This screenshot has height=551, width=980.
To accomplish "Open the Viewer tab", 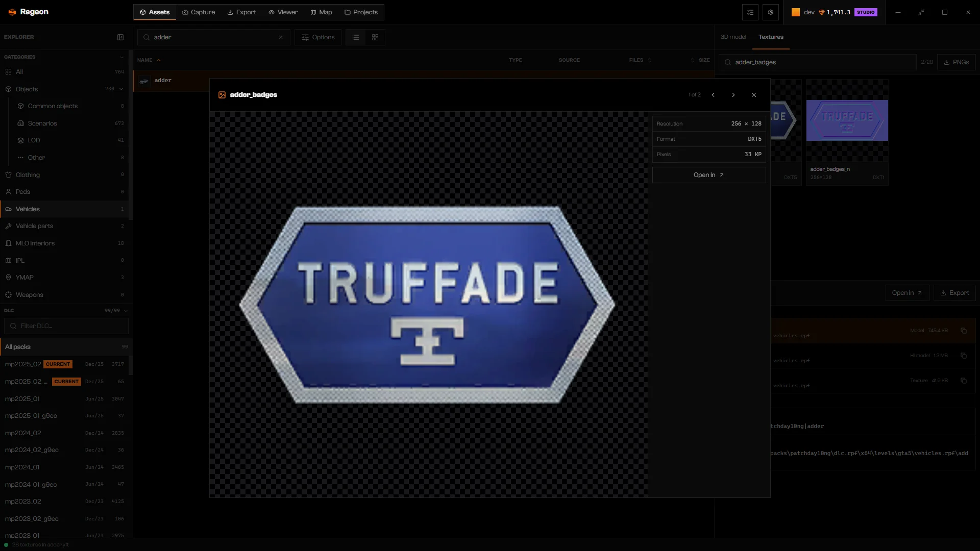I will pos(283,12).
